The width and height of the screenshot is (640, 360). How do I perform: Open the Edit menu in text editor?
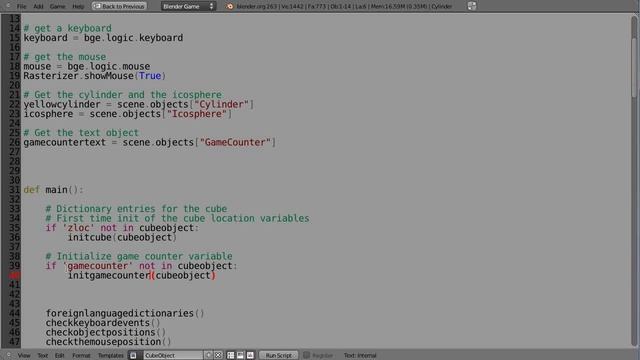60,356
